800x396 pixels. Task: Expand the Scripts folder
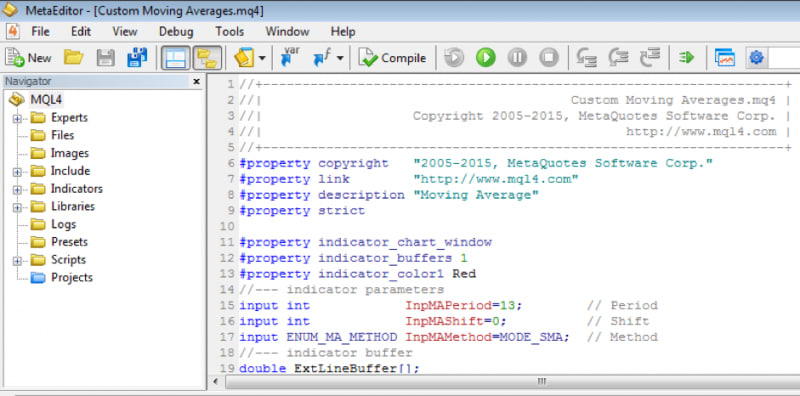[x=17, y=261]
